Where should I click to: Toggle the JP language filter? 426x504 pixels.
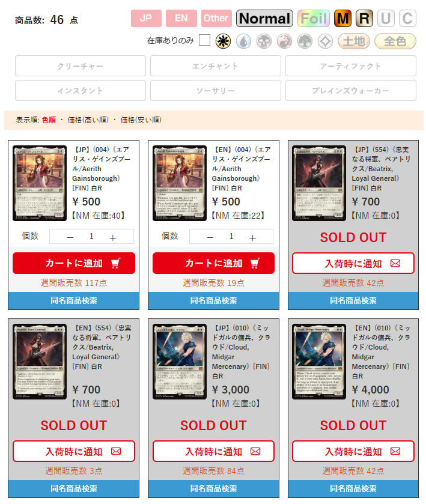coord(146,18)
